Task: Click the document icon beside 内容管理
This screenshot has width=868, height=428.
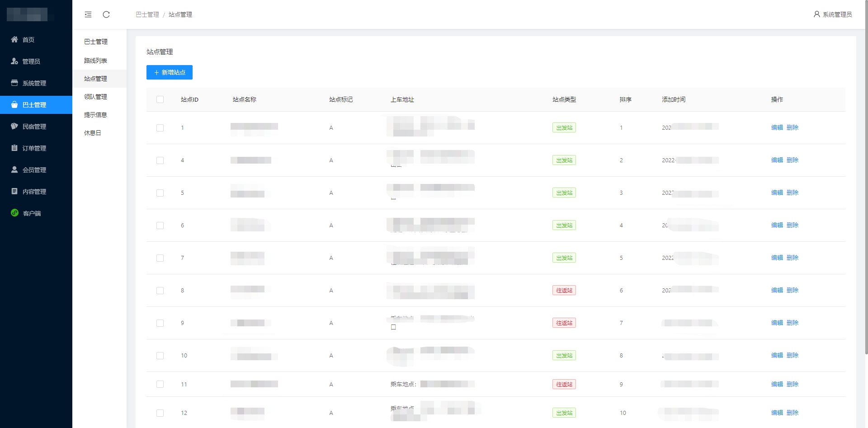Action: 14,191
